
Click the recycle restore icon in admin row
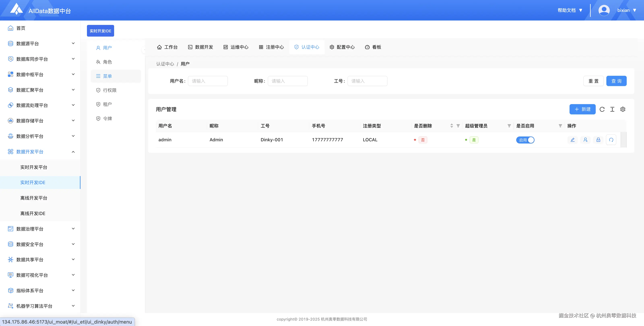pyautogui.click(x=611, y=140)
